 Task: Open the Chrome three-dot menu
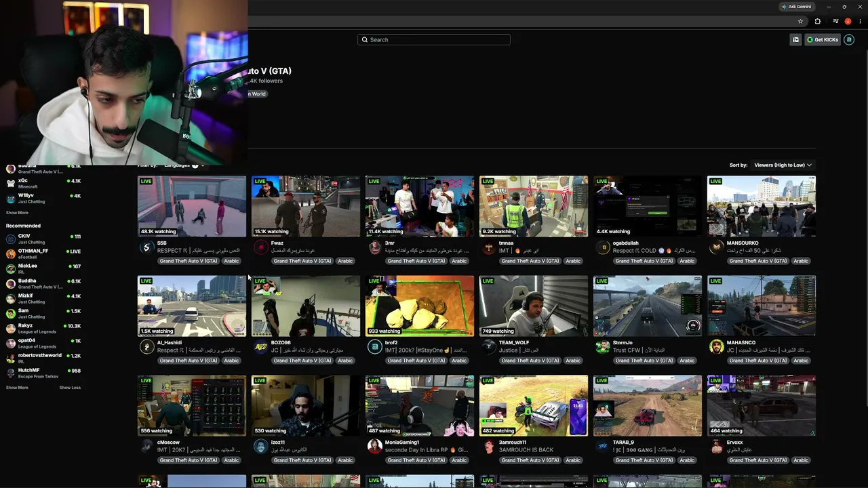click(861, 22)
